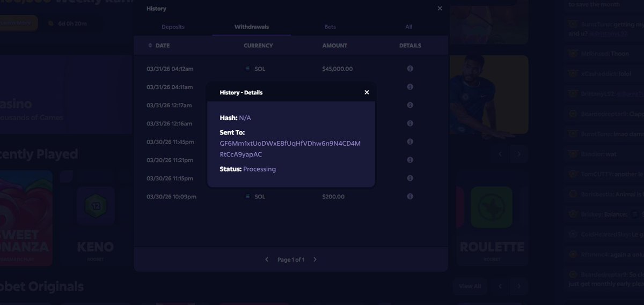This screenshot has height=305, width=644.
Task: Click SOL coin icon in 10:09pm row
Action: 247,197
